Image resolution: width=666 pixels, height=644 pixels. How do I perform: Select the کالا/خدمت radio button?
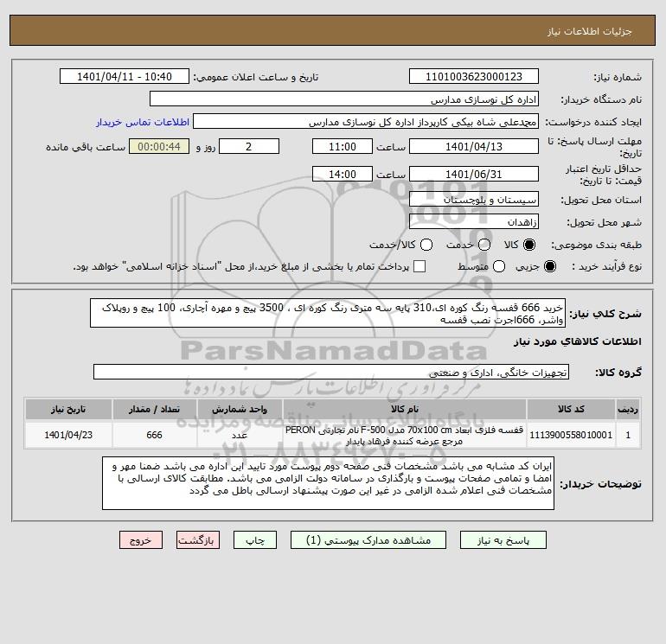coord(426,245)
